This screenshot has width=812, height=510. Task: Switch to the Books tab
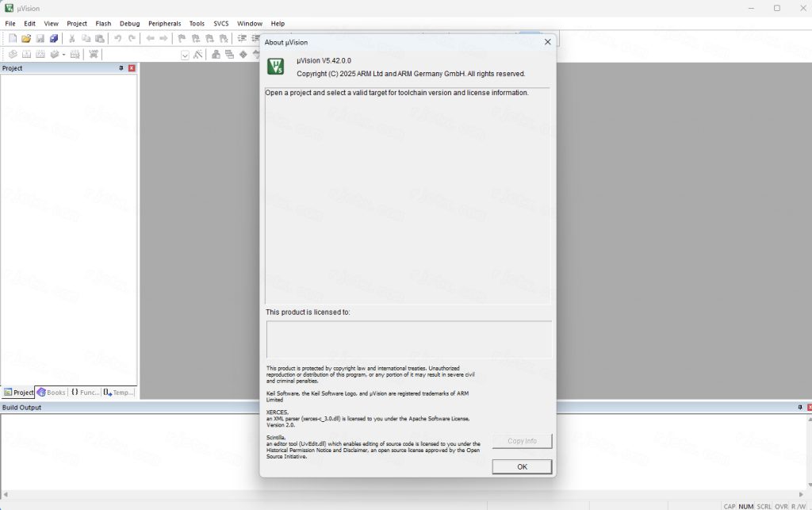coord(52,393)
